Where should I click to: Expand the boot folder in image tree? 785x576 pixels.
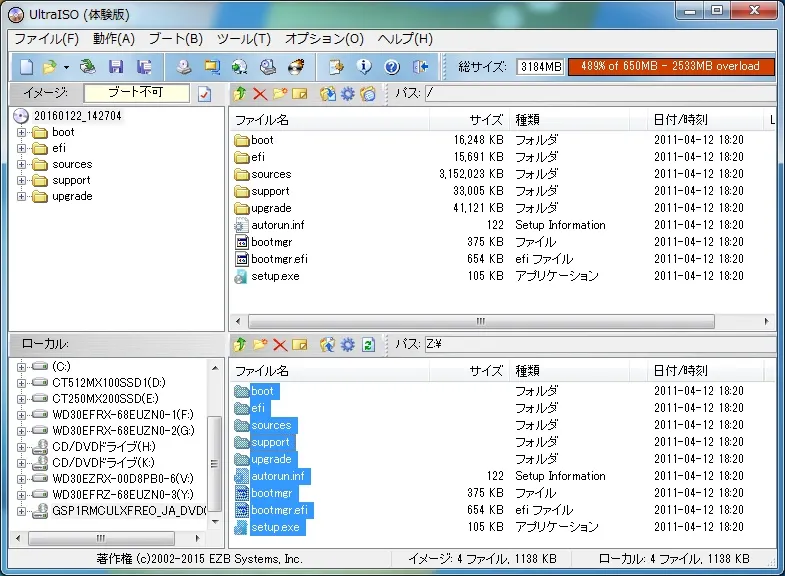click(22, 133)
